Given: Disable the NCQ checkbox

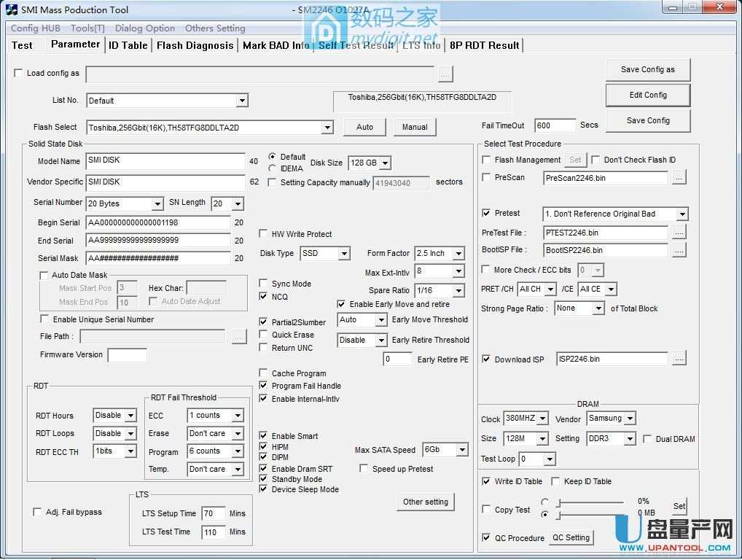Looking at the screenshot, I should [264, 297].
